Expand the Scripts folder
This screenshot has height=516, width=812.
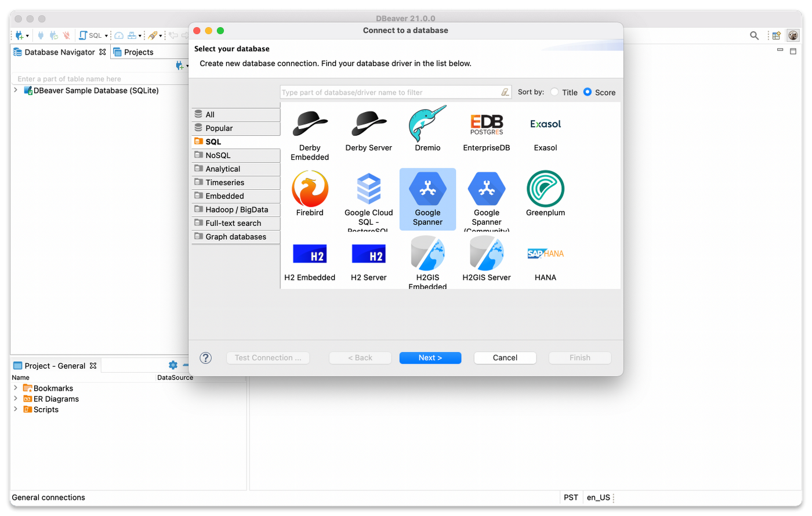point(16,409)
